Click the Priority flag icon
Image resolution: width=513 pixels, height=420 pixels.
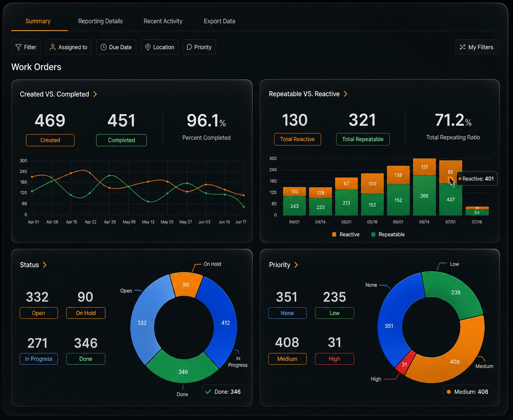(x=189, y=47)
